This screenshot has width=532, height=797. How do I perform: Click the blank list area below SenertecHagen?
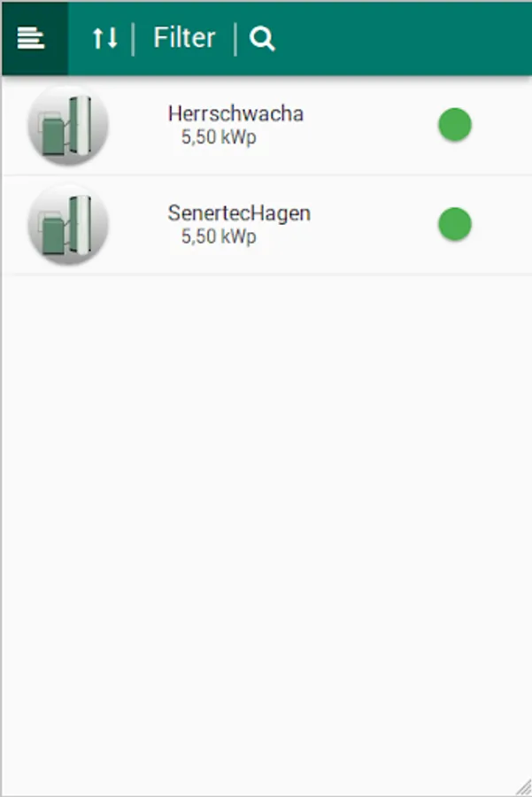click(x=266, y=534)
